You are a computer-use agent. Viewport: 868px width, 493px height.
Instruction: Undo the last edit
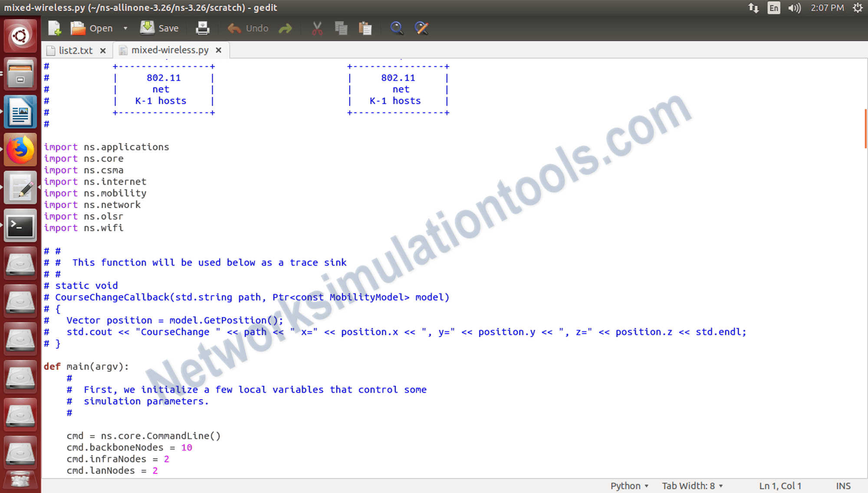click(247, 28)
